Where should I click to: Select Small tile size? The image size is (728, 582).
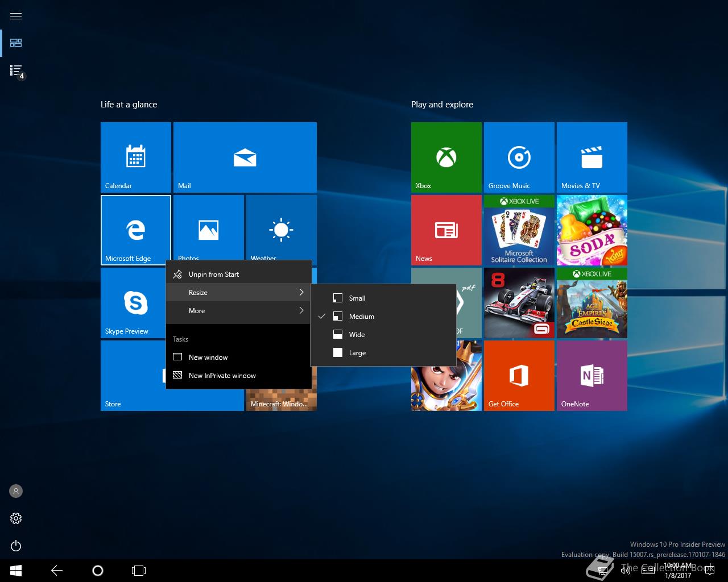pos(383,298)
